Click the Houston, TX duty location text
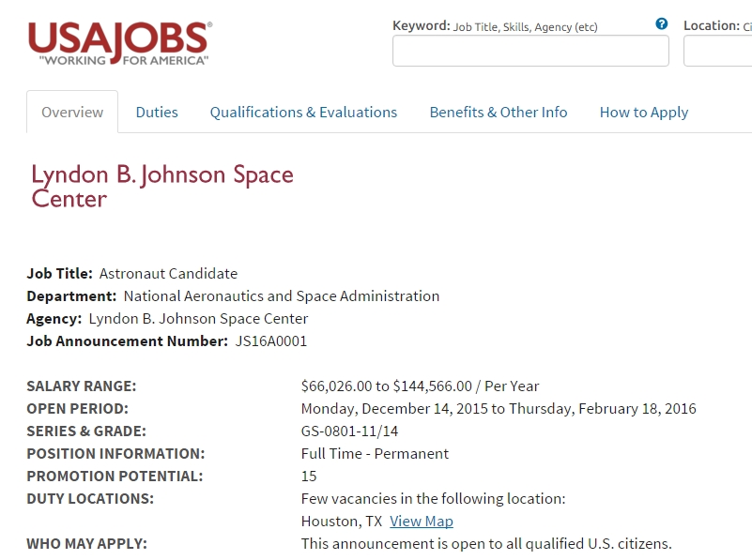 [x=342, y=522]
